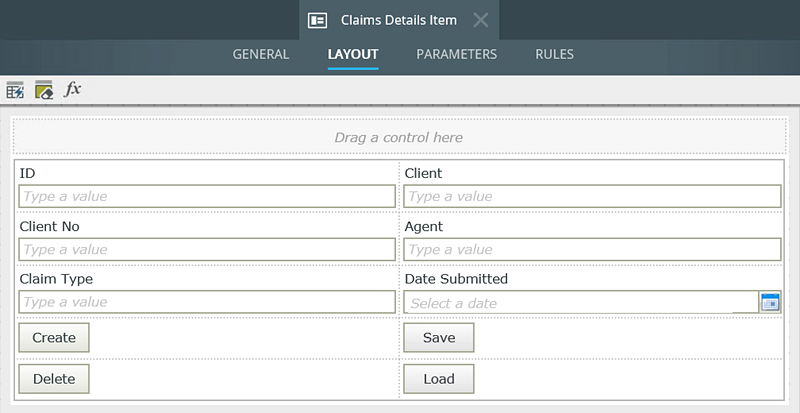Select the Layout tab

point(353,54)
